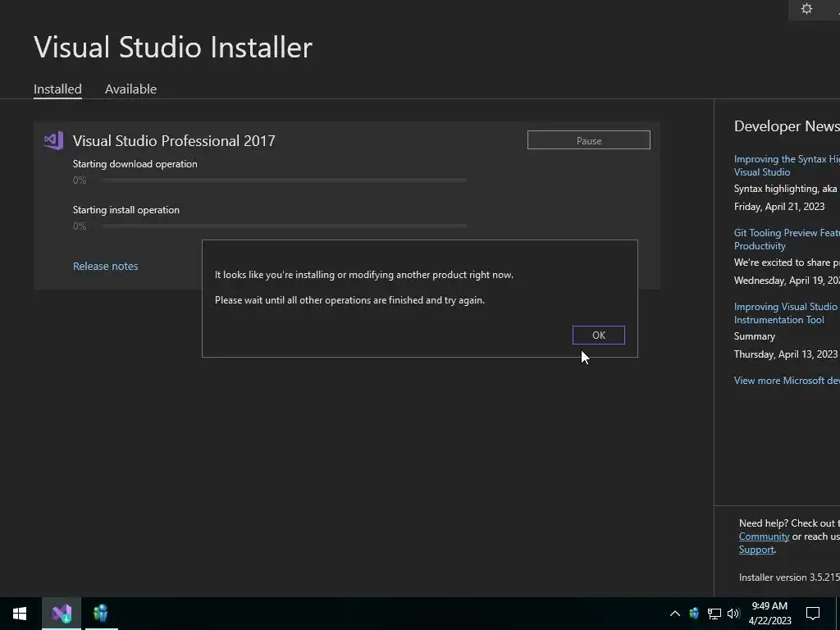Click the install operation progress bar
This screenshot has height=630, width=840.
284,226
